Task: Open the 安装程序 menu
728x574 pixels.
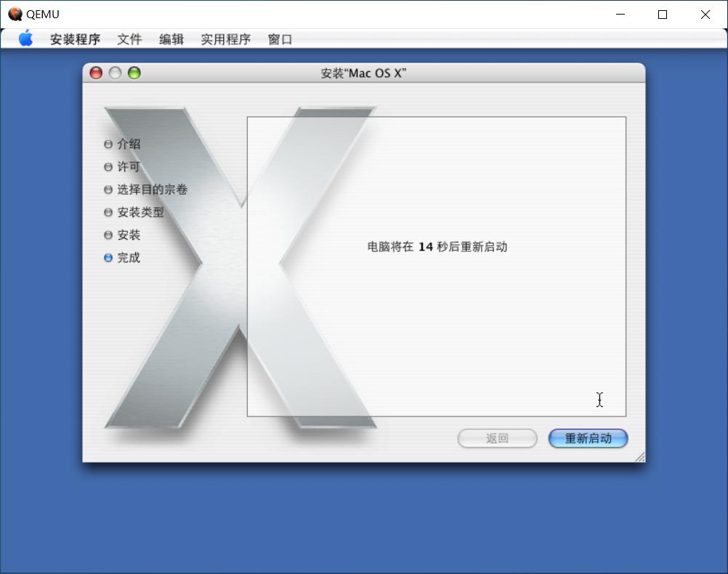Action: click(x=76, y=39)
